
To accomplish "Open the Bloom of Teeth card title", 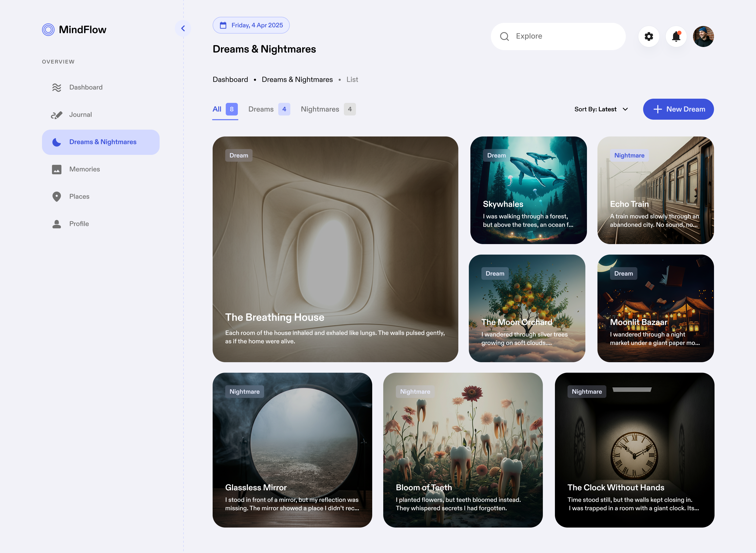I will (424, 488).
